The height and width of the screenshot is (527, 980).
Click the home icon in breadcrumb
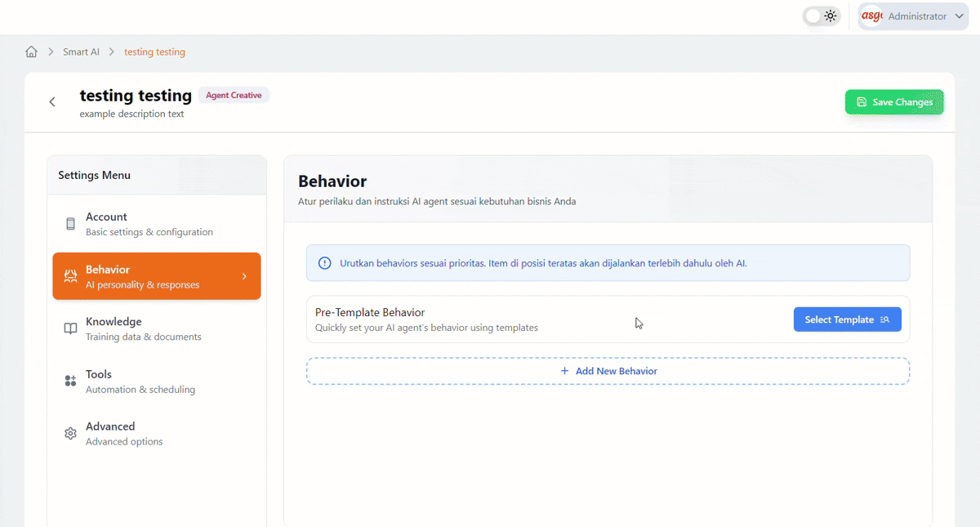31,51
